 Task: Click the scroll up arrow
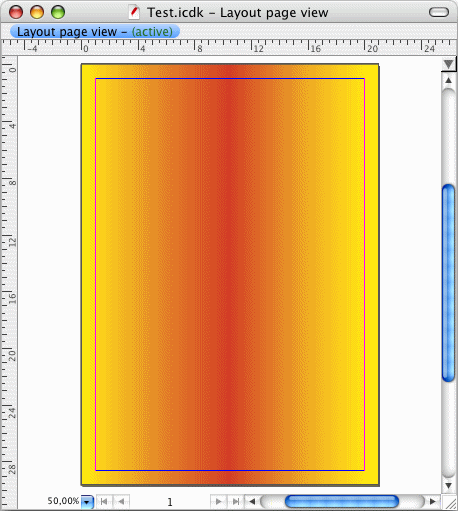click(x=449, y=80)
